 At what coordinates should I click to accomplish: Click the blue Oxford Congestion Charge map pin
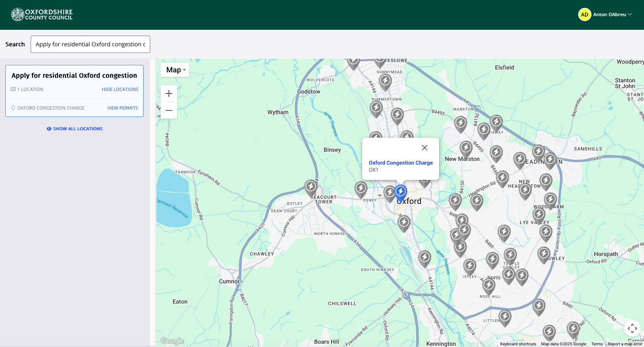tap(401, 192)
